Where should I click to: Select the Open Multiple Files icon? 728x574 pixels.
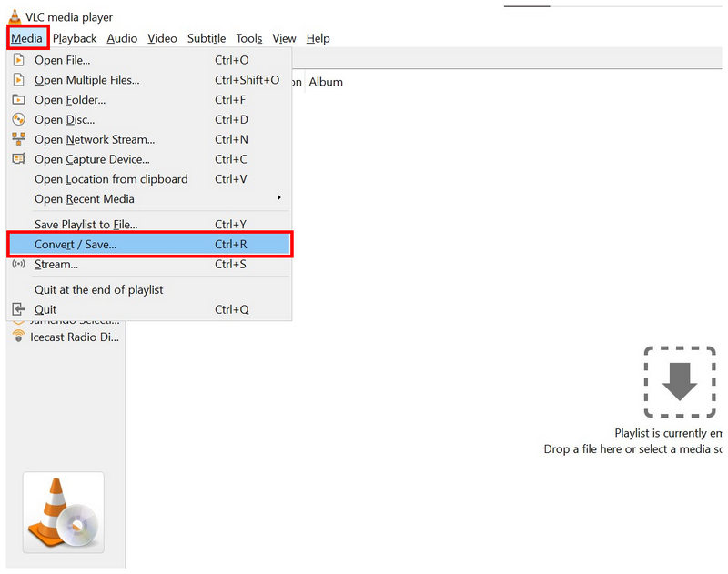(x=19, y=80)
